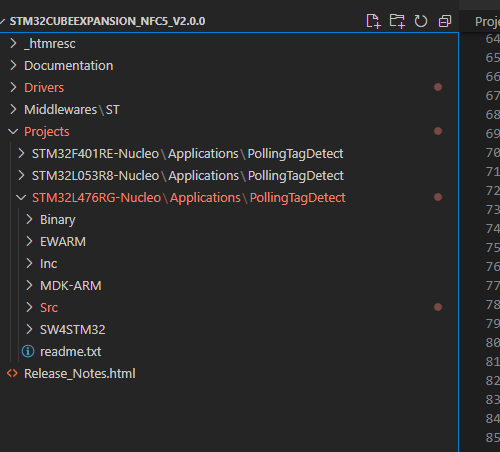Collapse the STM32L476RG-Nucleo folder chevron
500x452 pixels.
pyautogui.click(x=21, y=198)
